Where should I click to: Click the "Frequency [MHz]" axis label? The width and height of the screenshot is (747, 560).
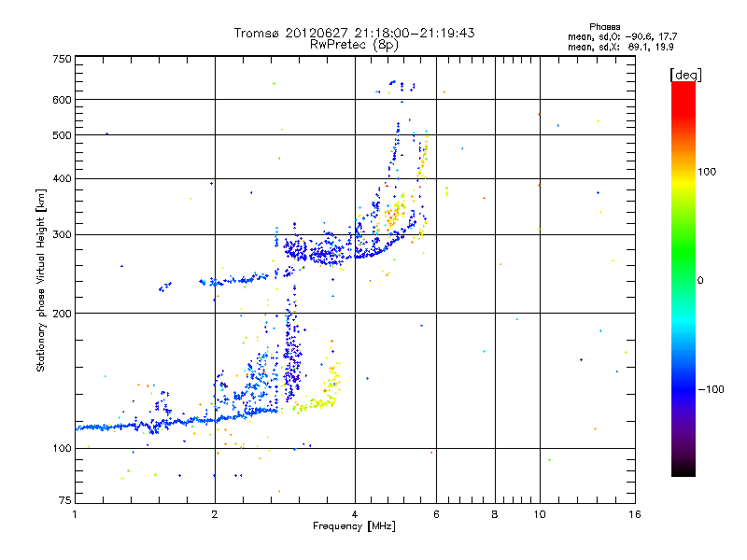354,526
